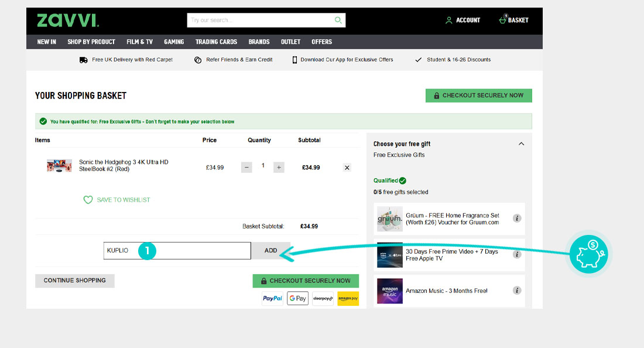Open the Trading Cards menu

coord(216,42)
